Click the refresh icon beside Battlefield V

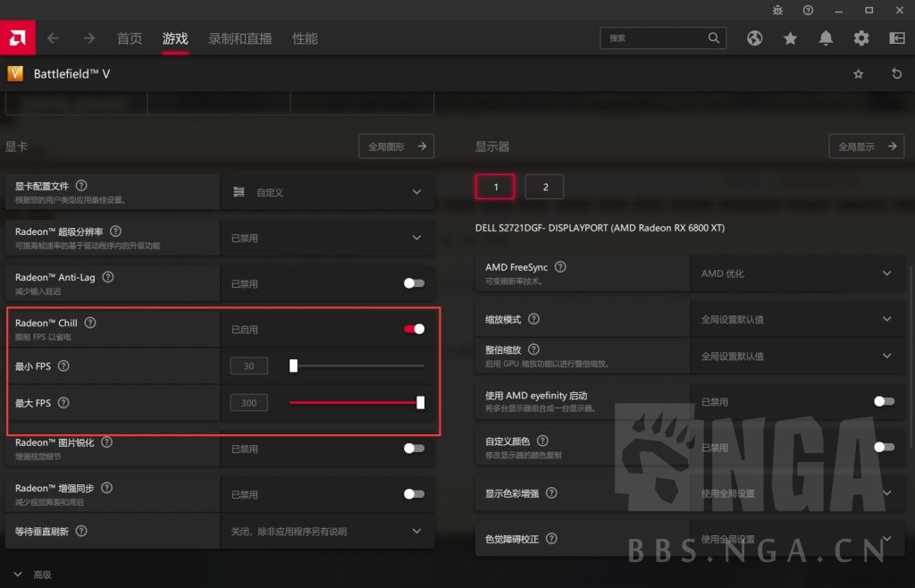897,73
